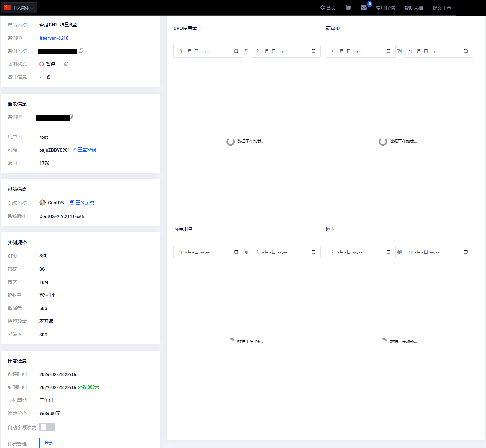Viewport: 486px width, 448px height.
Task: Select the password text oajuZBBV0981
Action: tap(54, 150)
